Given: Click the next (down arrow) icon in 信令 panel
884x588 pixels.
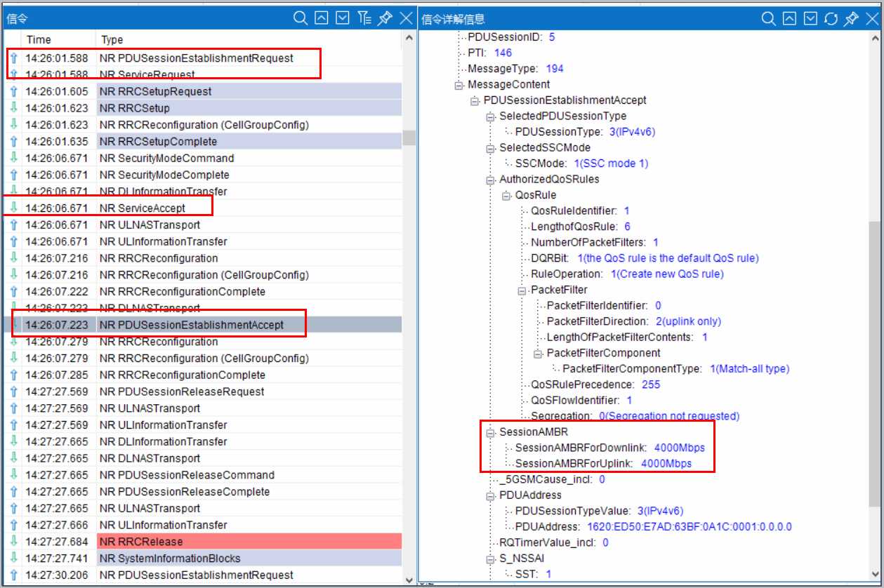Looking at the screenshot, I should click(342, 19).
